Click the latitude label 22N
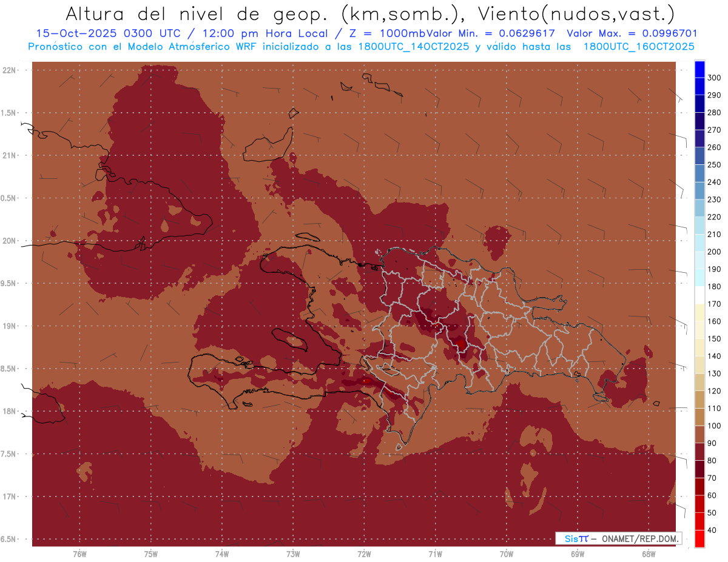Screen dimensions: 728x562 coord(10,70)
